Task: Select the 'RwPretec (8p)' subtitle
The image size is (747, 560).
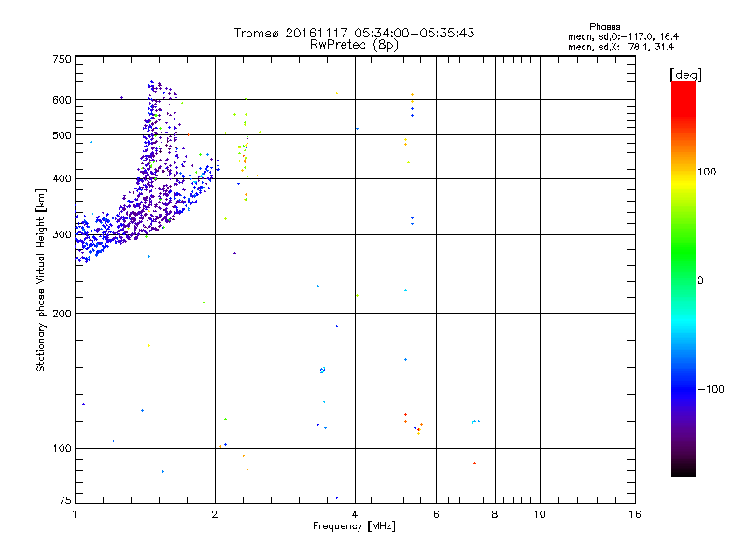Action: 354,45
